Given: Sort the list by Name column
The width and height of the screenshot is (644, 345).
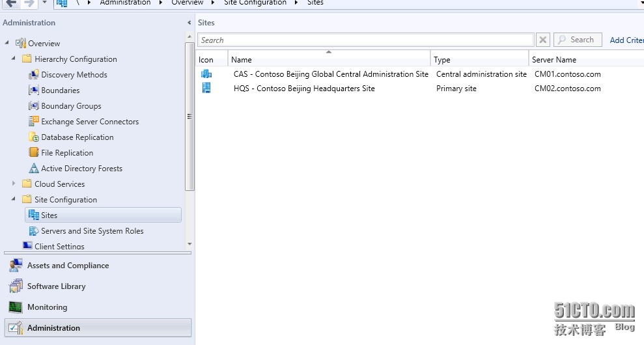Looking at the screenshot, I should pos(329,59).
